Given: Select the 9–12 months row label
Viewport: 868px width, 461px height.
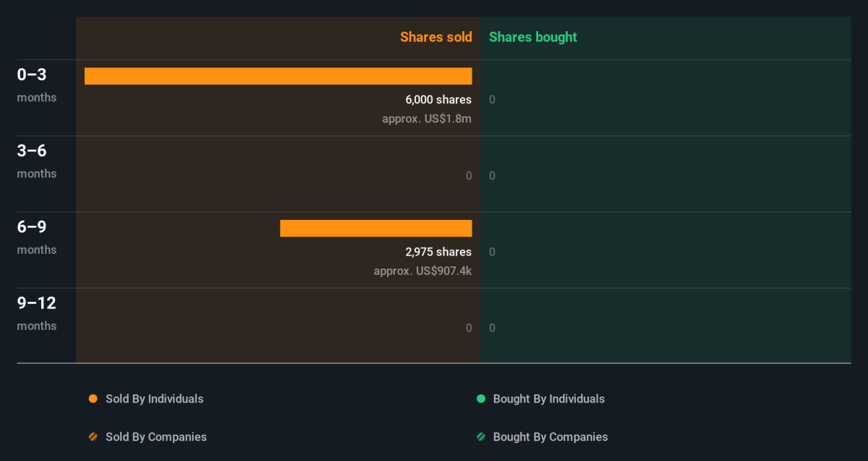Looking at the screenshot, I should [x=37, y=313].
